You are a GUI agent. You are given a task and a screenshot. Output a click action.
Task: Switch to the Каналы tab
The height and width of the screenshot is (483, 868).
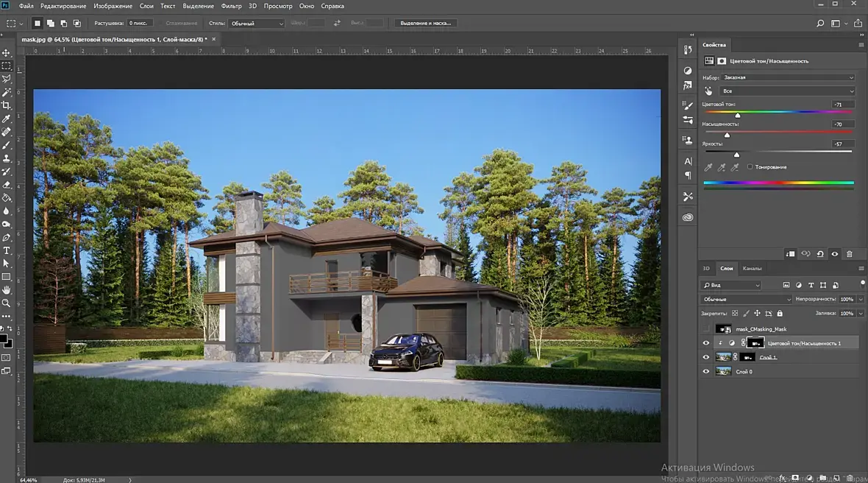pos(752,269)
